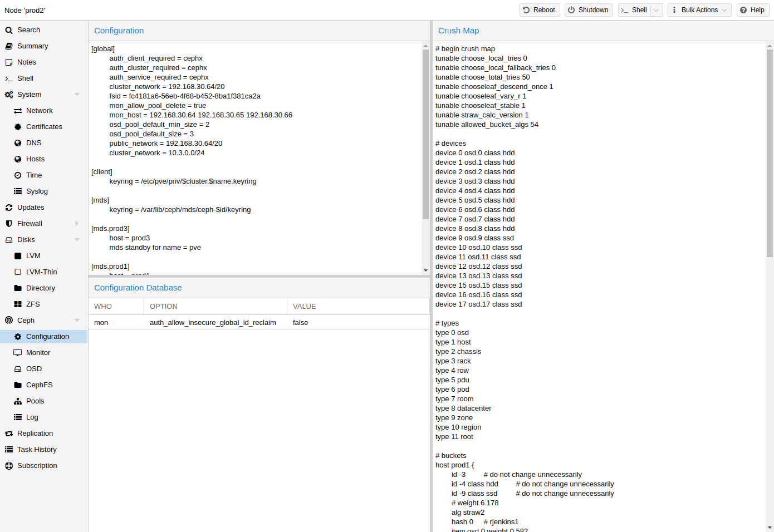Open the Bulk Actions dropdown
Image resolution: width=774 pixels, height=532 pixels.
[699, 10]
